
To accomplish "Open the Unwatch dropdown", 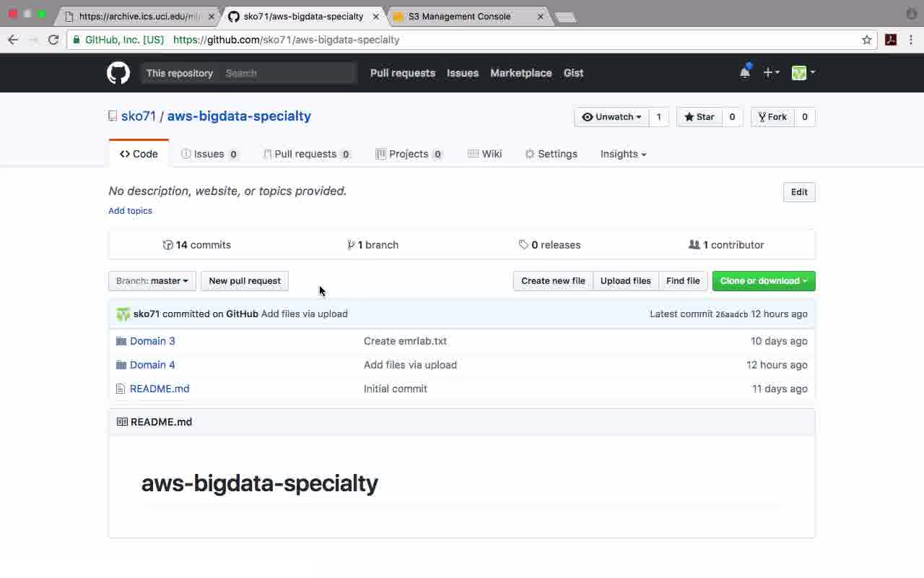I will click(611, 117).
